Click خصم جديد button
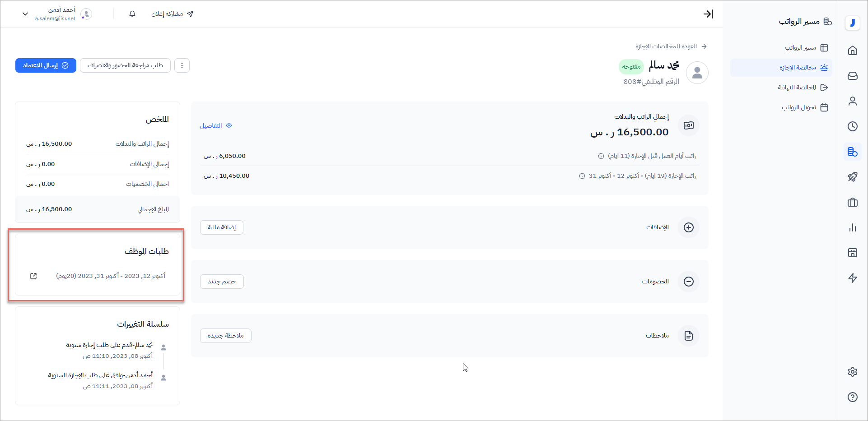This screenshot has width=868, height=421. coord(222,282)
